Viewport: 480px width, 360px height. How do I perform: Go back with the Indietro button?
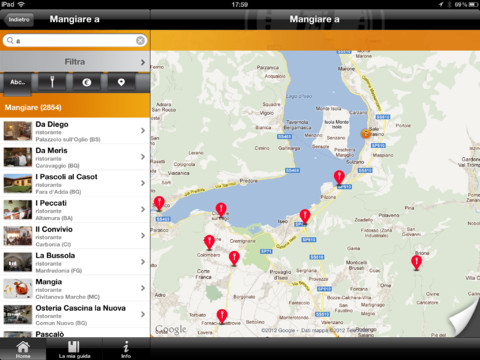19,20
